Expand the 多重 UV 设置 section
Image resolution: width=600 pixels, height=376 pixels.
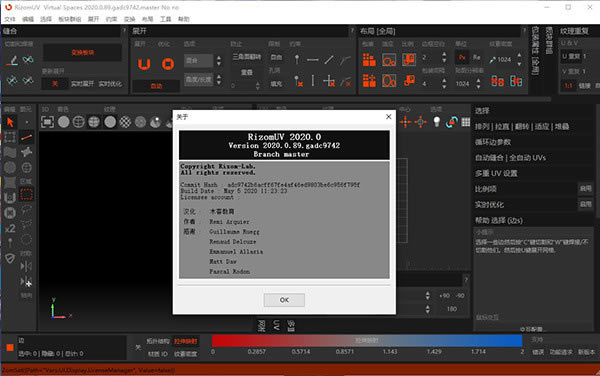coord(496,174)
